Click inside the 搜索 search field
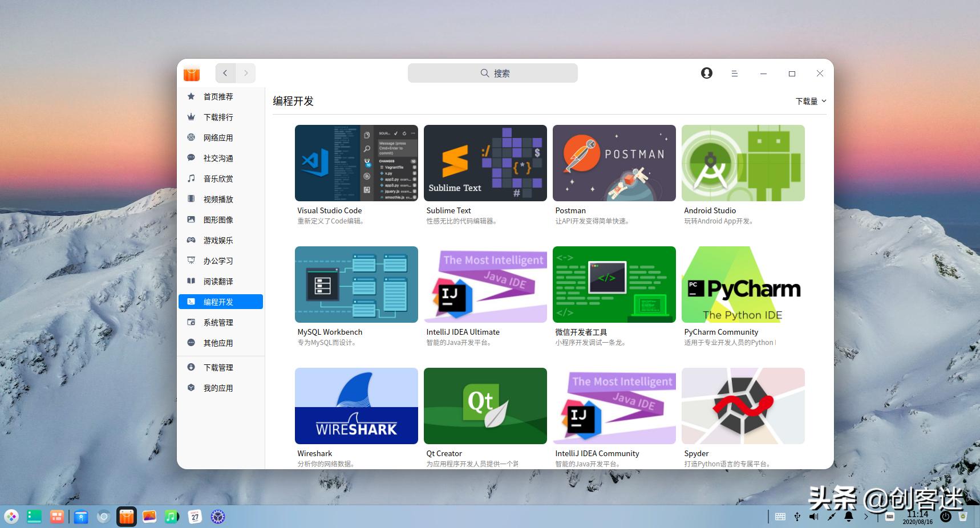This screenshot has height=528, width=980. [x=492, y=73]
